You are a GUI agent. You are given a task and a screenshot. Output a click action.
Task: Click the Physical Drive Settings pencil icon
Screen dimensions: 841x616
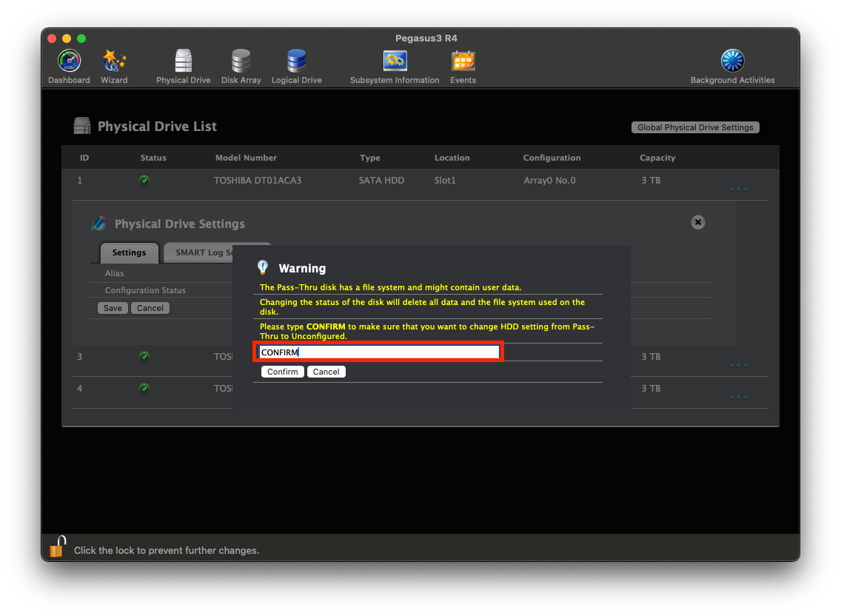98,223
